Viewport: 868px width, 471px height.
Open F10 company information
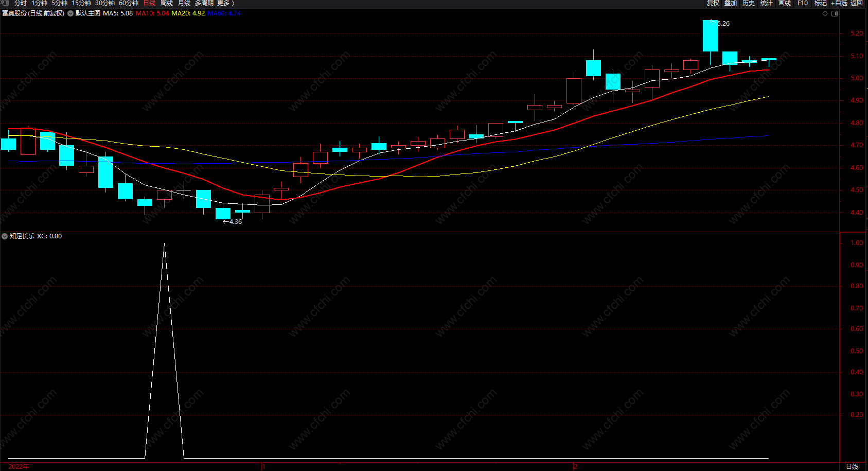[x=803, y=3]
